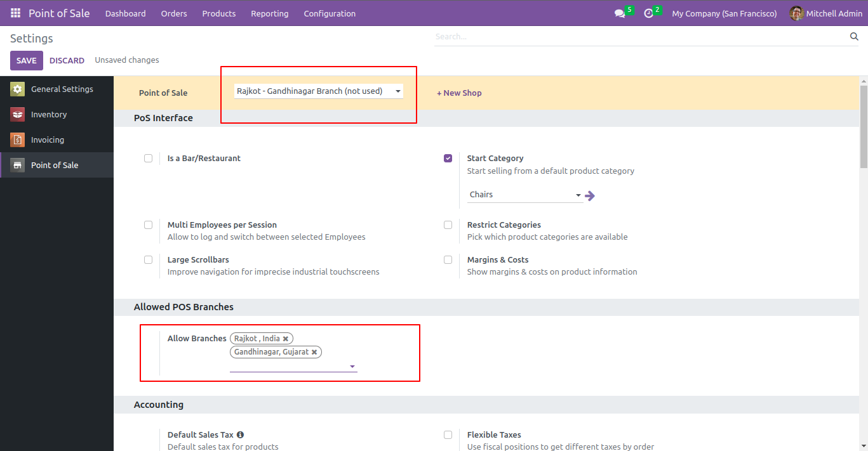
Task: Enable the Margins & Costs checkbox
Action: coord(448,260)
